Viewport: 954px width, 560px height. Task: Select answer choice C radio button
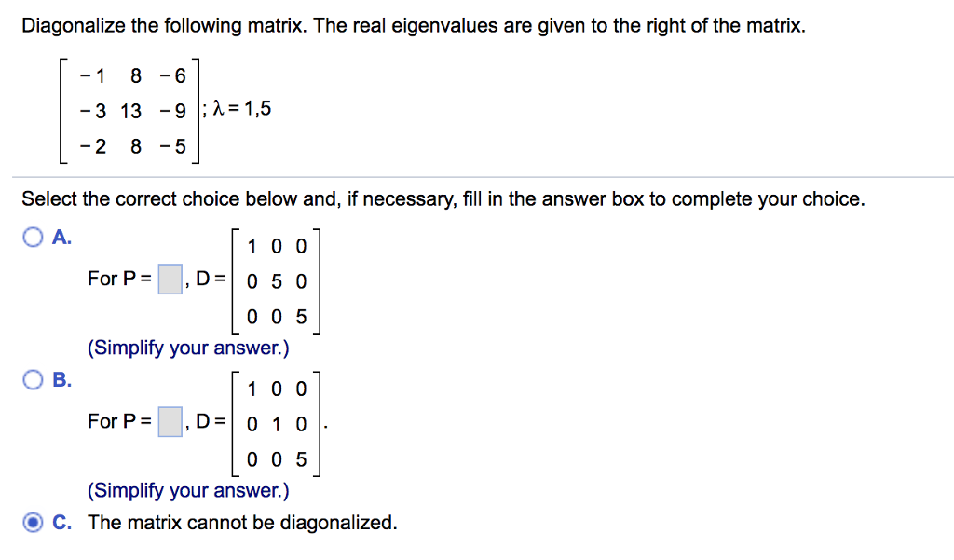click(x=31, y=522)
